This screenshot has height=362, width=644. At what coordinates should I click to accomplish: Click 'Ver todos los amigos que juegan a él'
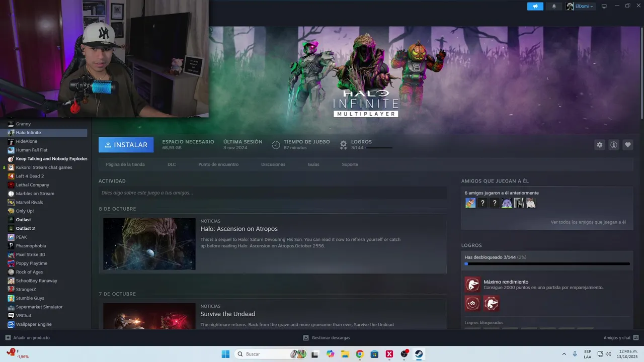click(x=588, y=222)
